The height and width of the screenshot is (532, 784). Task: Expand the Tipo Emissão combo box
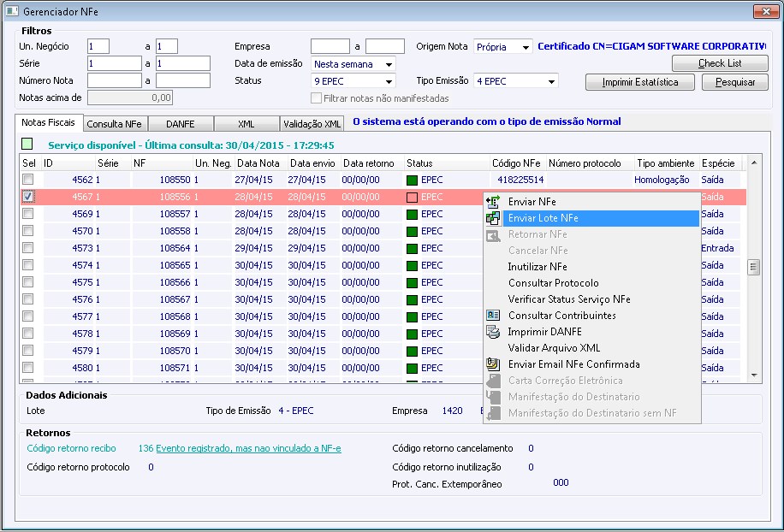pyautogui.click(x=551, y=81)
